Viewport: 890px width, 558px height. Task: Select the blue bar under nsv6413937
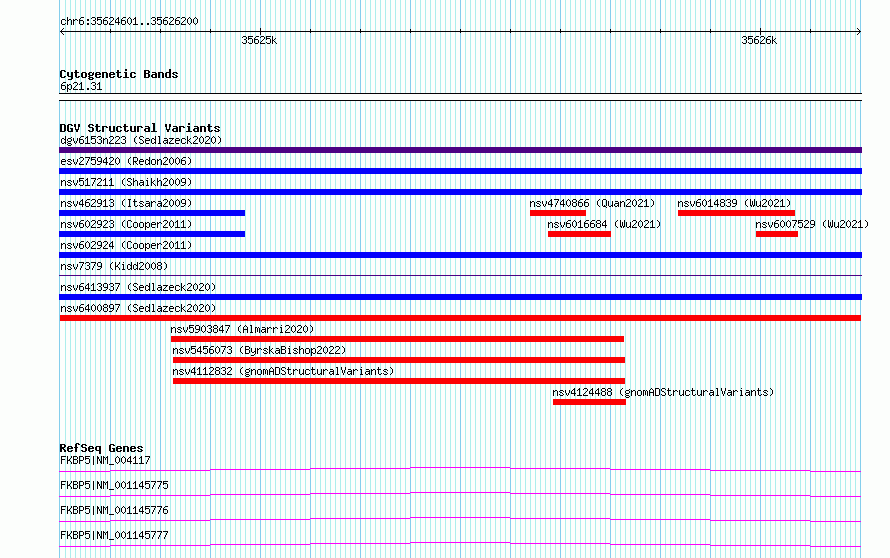(460, 297)
